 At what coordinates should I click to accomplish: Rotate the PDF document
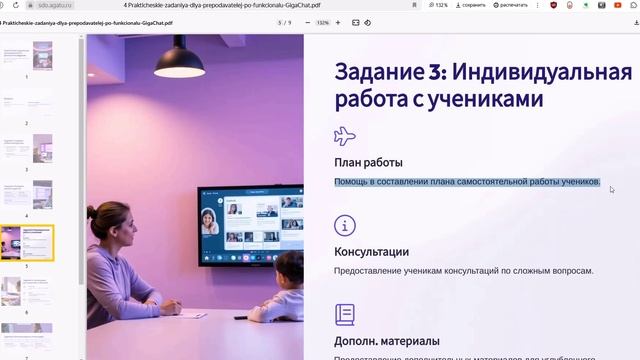tap(368, 23)
